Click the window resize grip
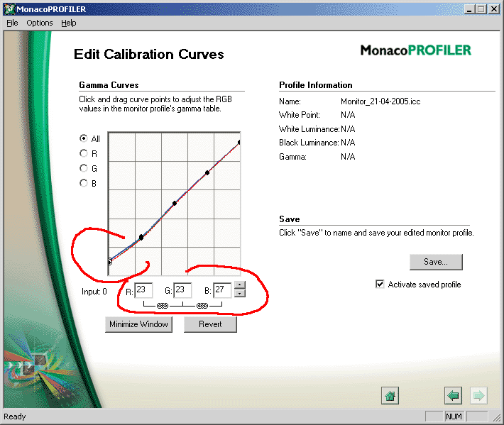504x425 pixels. tap(496, 417)
